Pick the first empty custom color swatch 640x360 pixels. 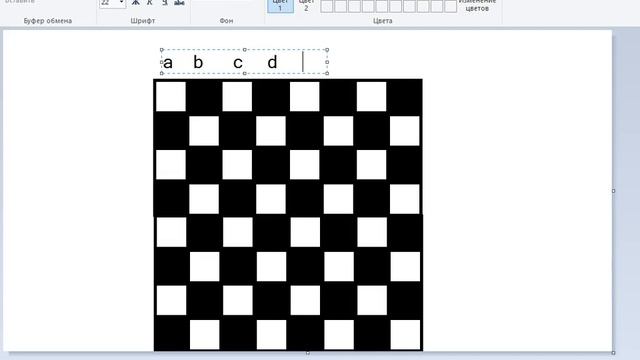pos(327,6)
